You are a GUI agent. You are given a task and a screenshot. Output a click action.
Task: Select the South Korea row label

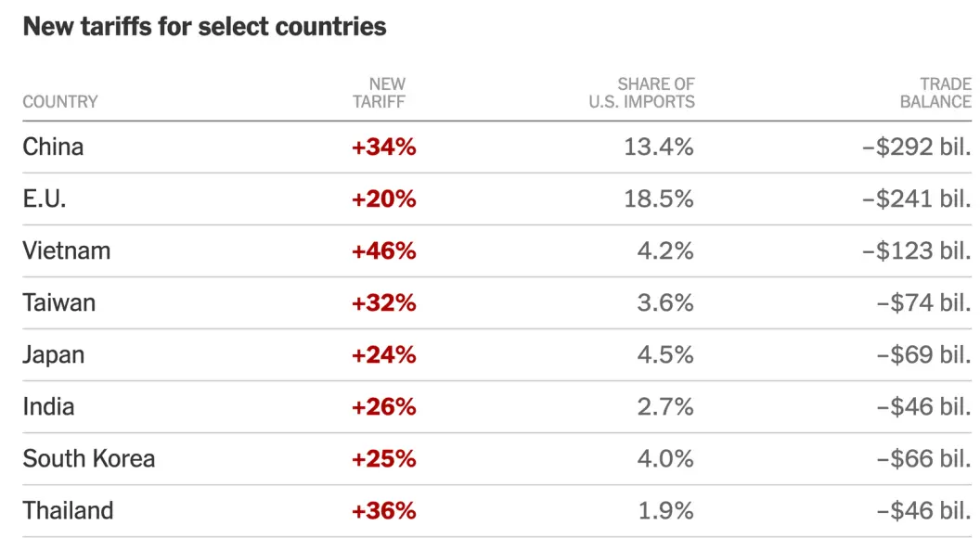[x=89, y=458]
